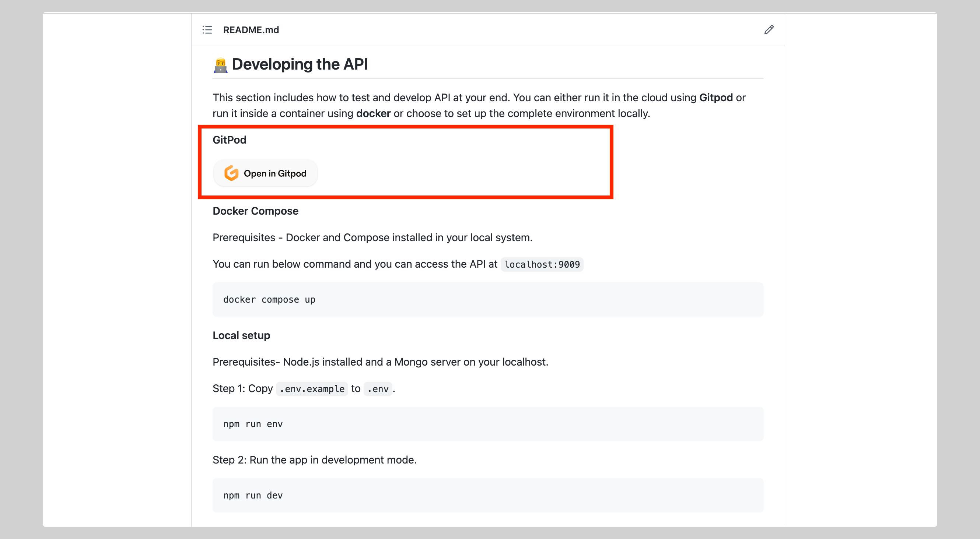The height and width of the screenshot is (539, 980).
Task: Click the Developing the API heading
Action: tap(300, 64)
